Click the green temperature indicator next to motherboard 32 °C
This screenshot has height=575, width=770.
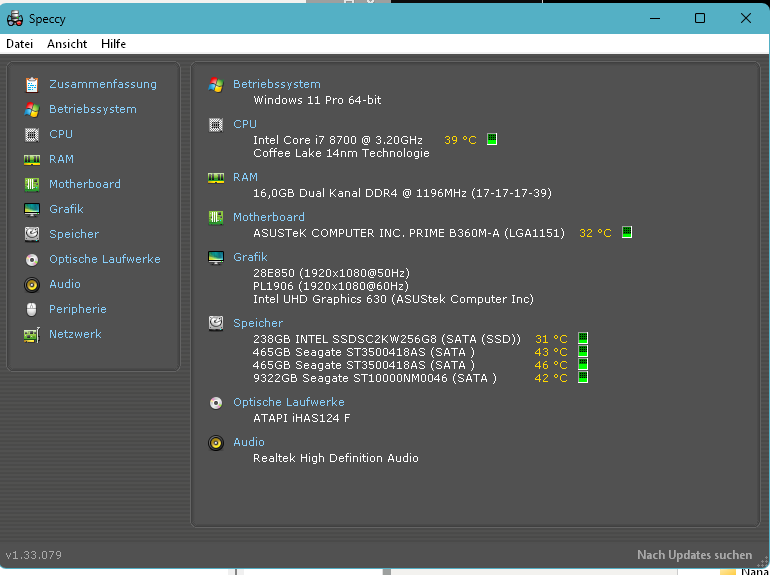627,232
